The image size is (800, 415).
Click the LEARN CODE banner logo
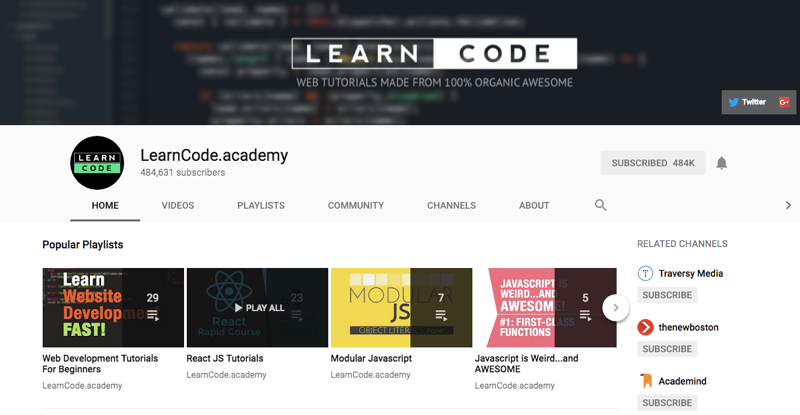click(x=434, y=53)
